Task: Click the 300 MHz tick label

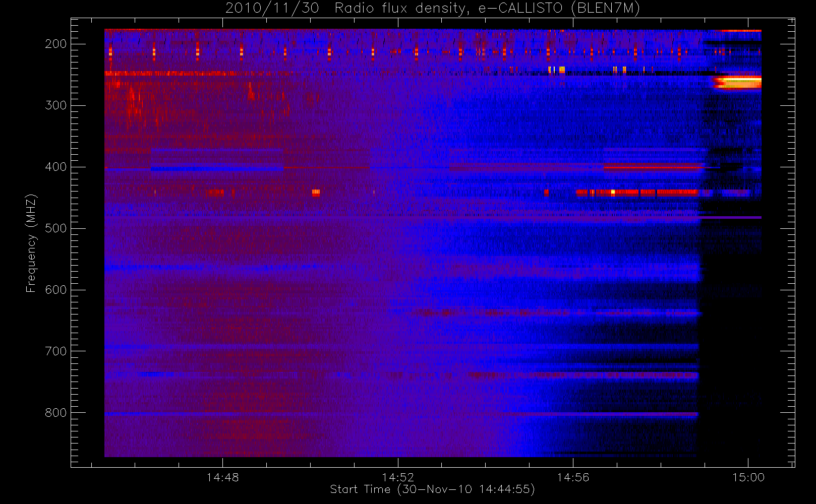Action: [55, 105]
